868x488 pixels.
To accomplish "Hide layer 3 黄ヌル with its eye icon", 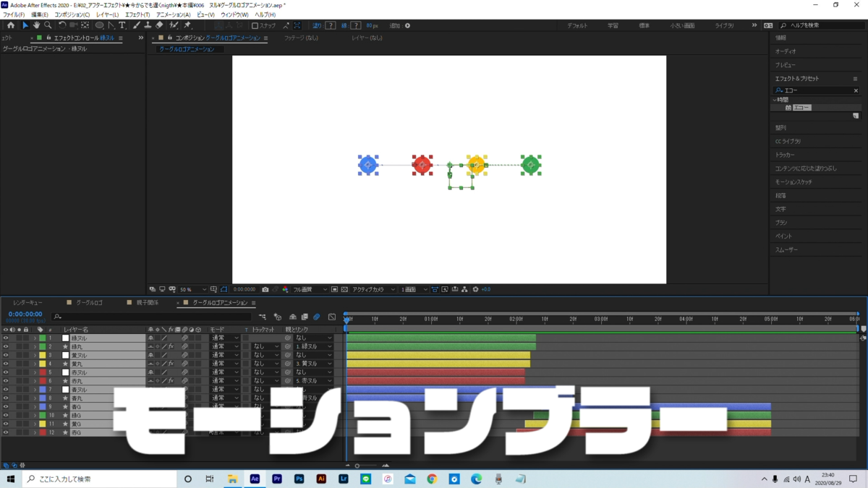I will [6, 355].
